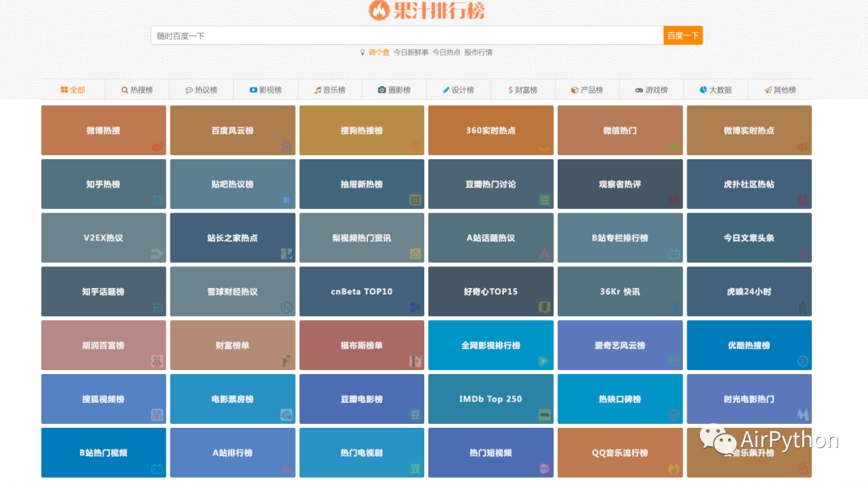Image resolution: width=868 pixels, height=481 pixels.
Task: Open the 热门短视频 card
Action: tap(491, 453)
